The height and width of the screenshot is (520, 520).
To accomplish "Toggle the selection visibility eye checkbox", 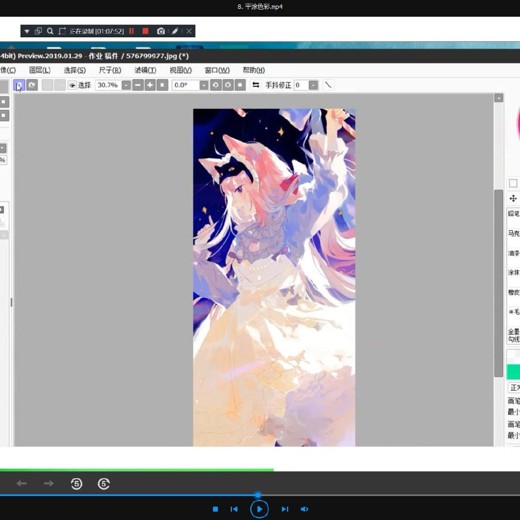I will pos(72,85).
